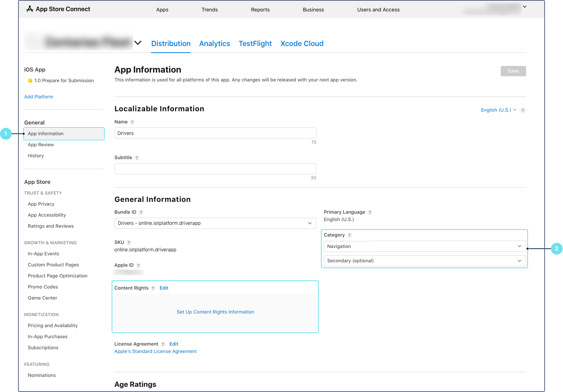563x392 pixels.
Task: Select Pricing and Availability in sidebar
Action: 53,326
